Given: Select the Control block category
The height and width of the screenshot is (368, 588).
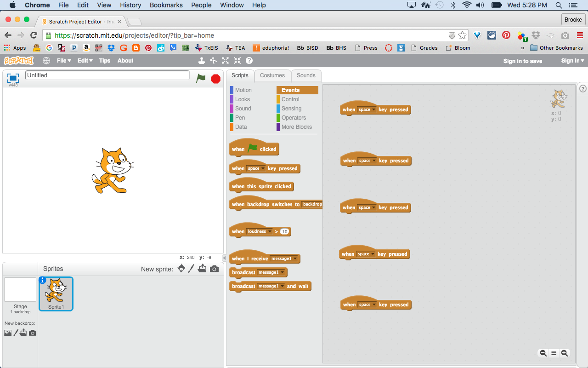Looking at the screenshot, I should tap(290, 99).
